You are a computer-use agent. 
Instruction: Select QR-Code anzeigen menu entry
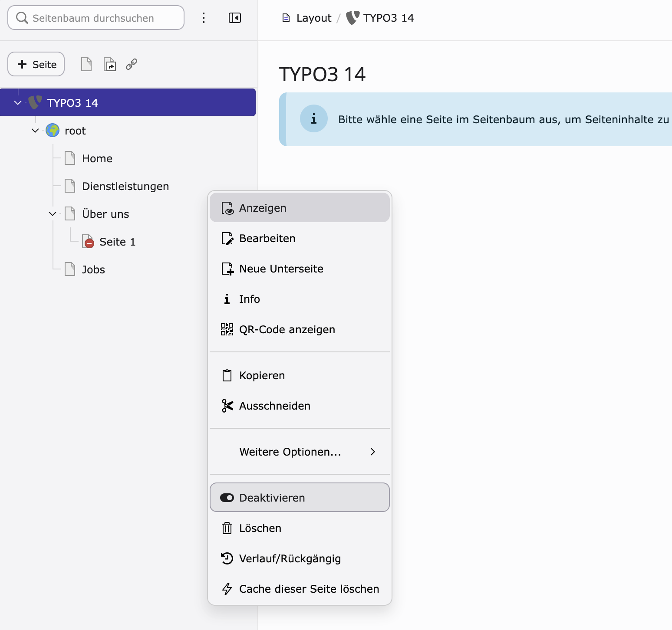[x=300, y=329]
